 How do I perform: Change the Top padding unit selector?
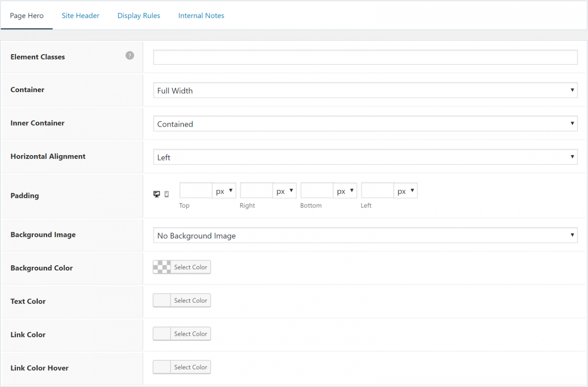224,191
